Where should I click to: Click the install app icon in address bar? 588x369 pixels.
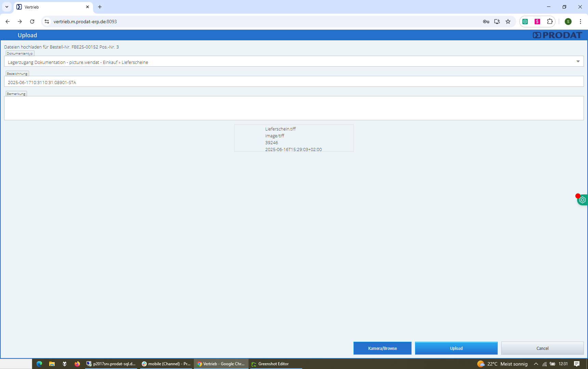click(497, 22)
